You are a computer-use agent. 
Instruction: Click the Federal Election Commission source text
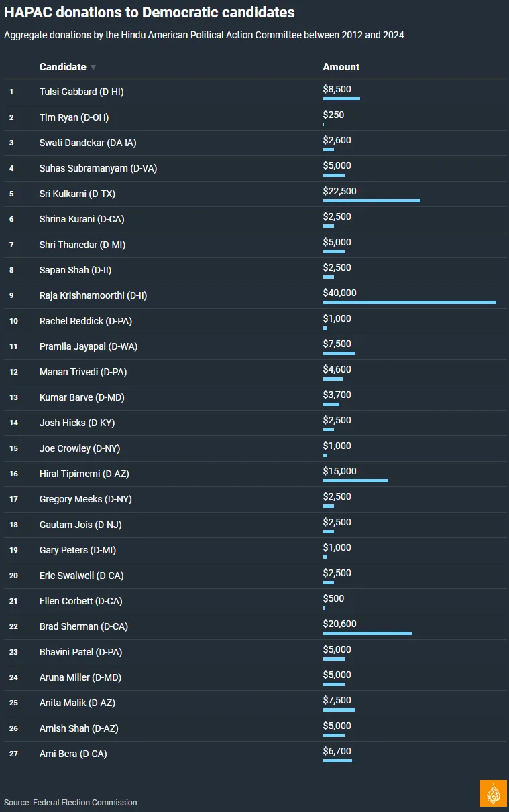tap(70, 802)
